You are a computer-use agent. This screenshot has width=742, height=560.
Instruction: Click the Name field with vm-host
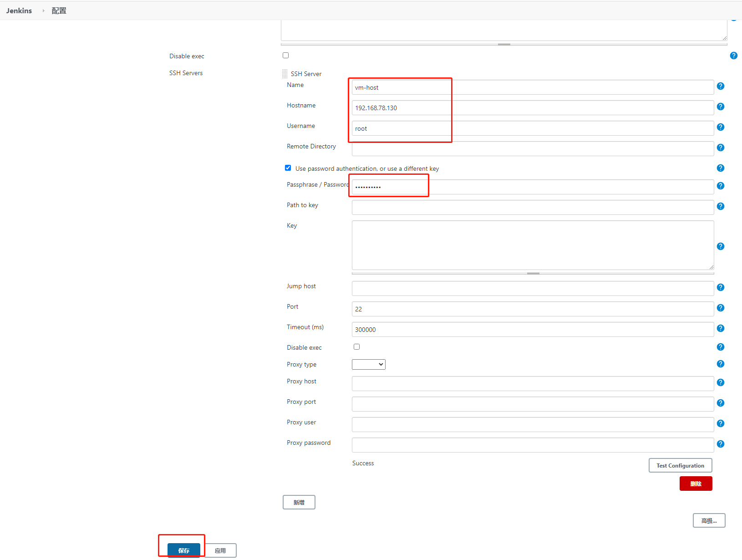[x=533, y=87]
